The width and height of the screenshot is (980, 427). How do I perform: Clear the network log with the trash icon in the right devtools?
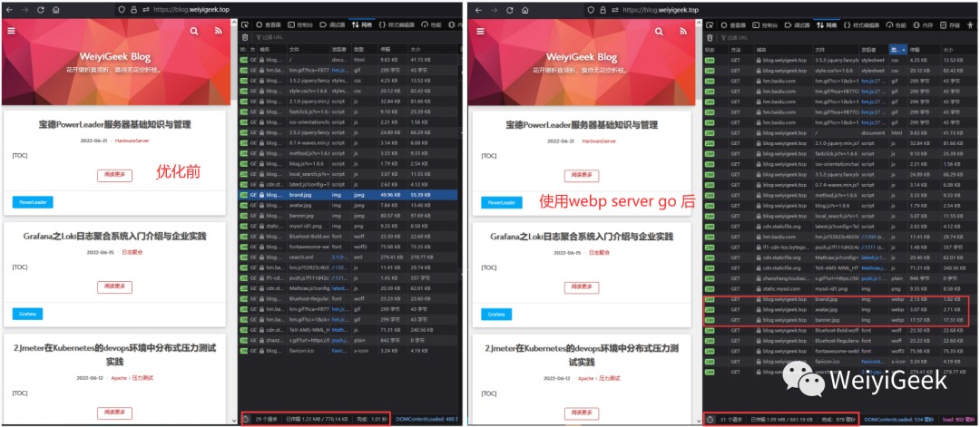click(x=710, y=37)
